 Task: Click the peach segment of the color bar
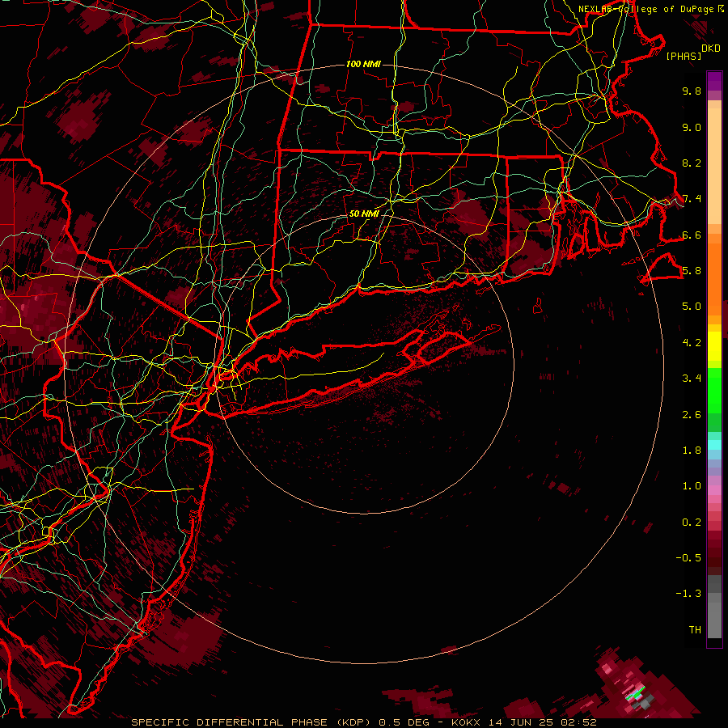[x=714, y=165]
